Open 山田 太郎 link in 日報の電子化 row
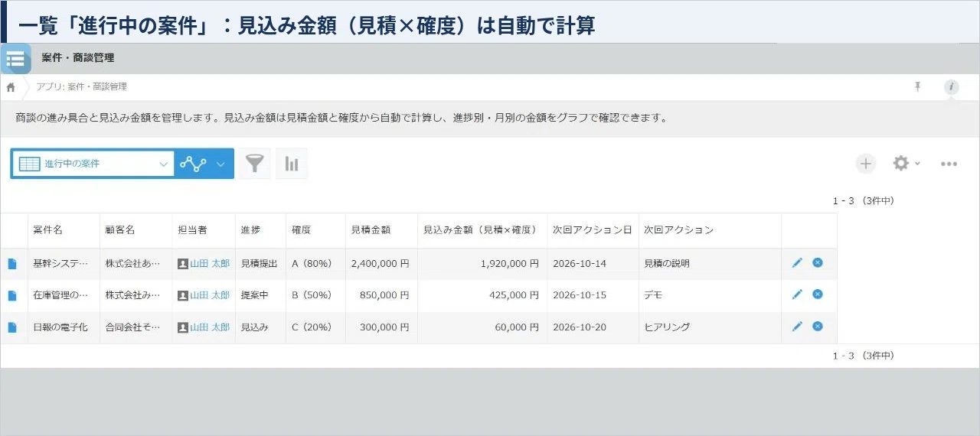Viewport: 980px width, 436px height. click(210, 327)
